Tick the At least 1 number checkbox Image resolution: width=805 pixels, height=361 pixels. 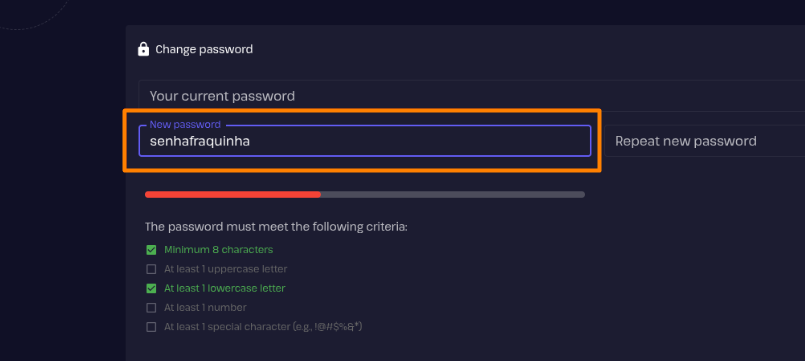151,308
